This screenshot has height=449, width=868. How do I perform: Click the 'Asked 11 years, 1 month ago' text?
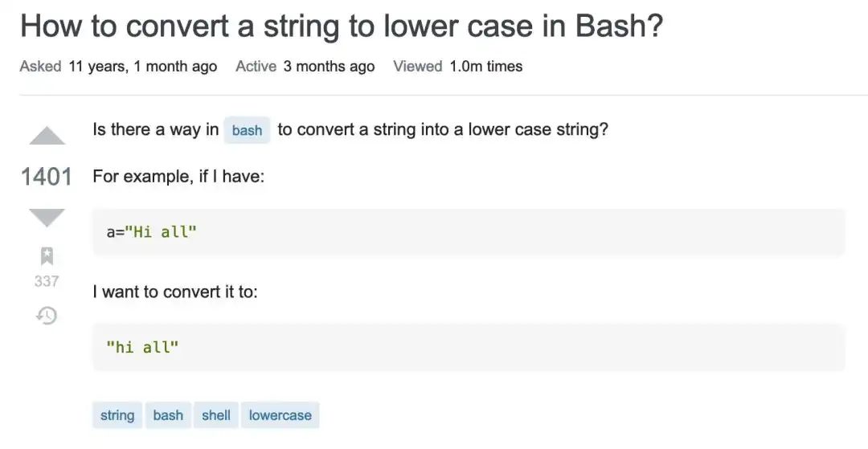point(118,67)
